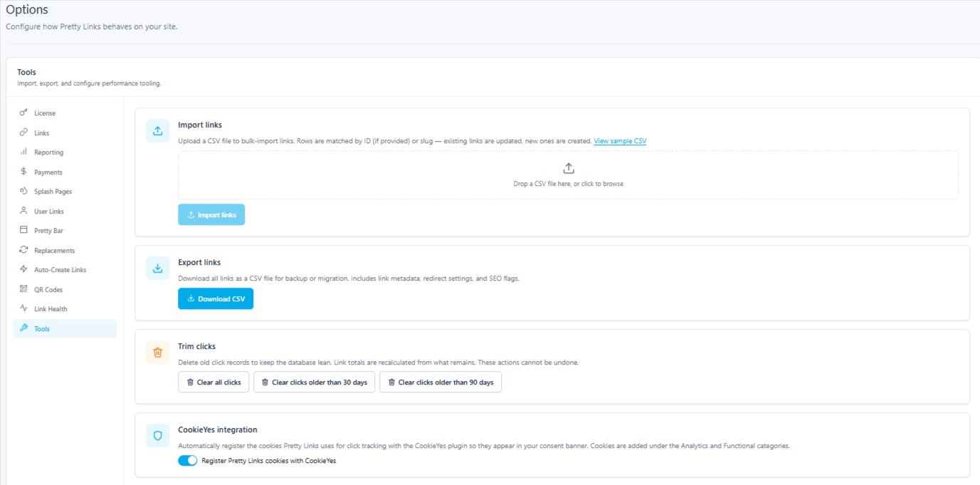Image resolution: width=980 pixels, height=485 pixels.
Task: Click the Reporting bar chart icon
Action: 23,152
